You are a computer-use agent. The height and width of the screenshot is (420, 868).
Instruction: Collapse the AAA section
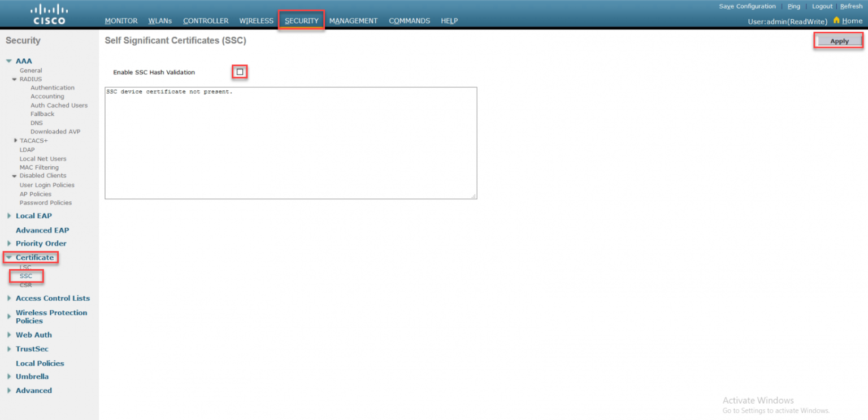click(8, 61)
